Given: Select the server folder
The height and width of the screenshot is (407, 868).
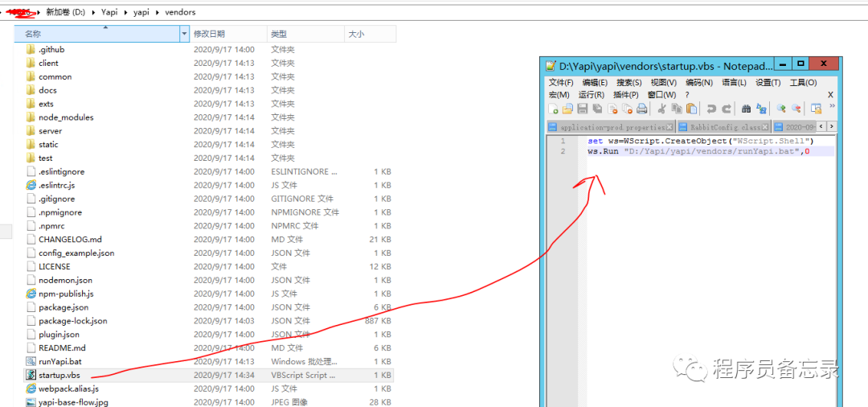Looking at the screenshot, I should click(43, 130).
